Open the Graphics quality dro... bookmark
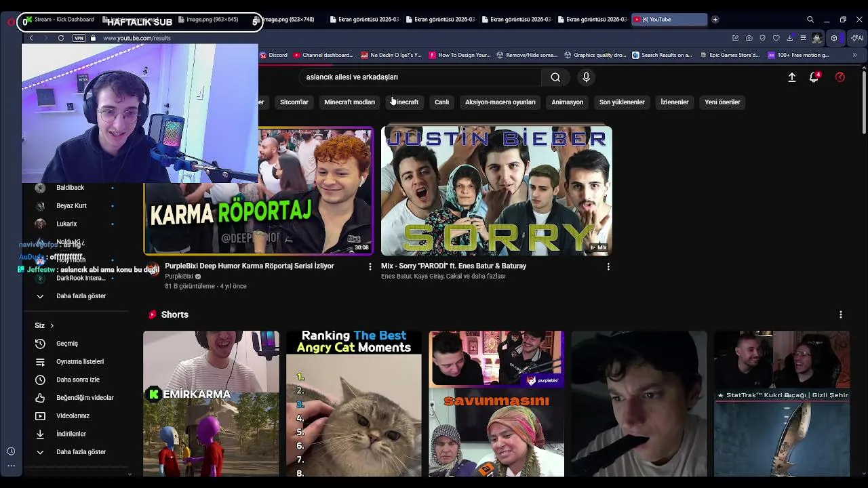This screenshot has height=488, width=868. (595, 55)
